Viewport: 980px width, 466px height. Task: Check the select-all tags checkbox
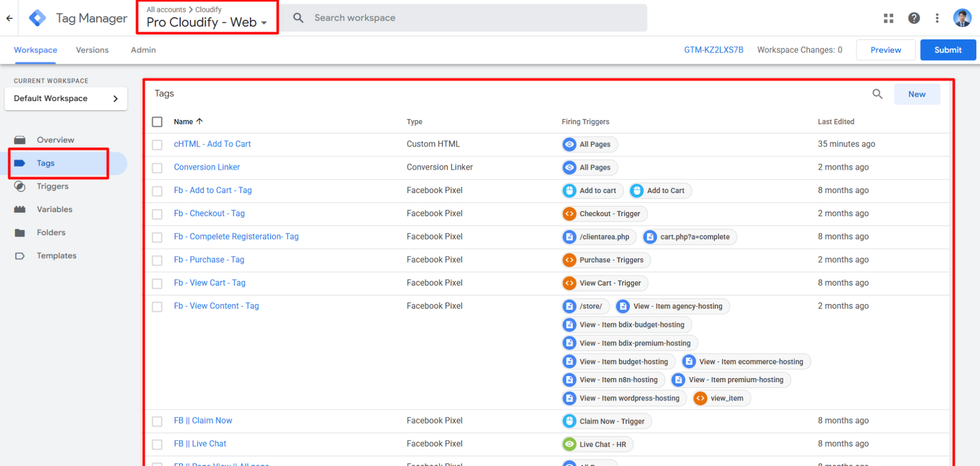click(x=157, y=122)
